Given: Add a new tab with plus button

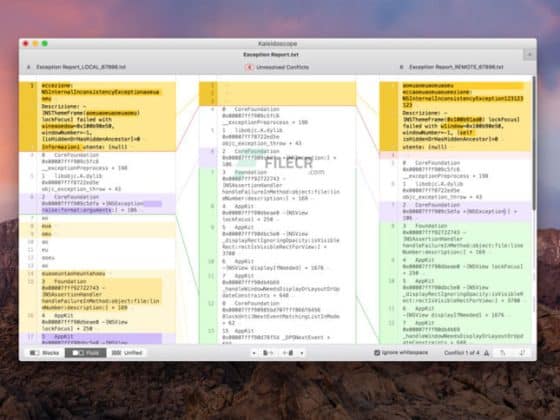Looking at the screenshot, I should point(530,55).
